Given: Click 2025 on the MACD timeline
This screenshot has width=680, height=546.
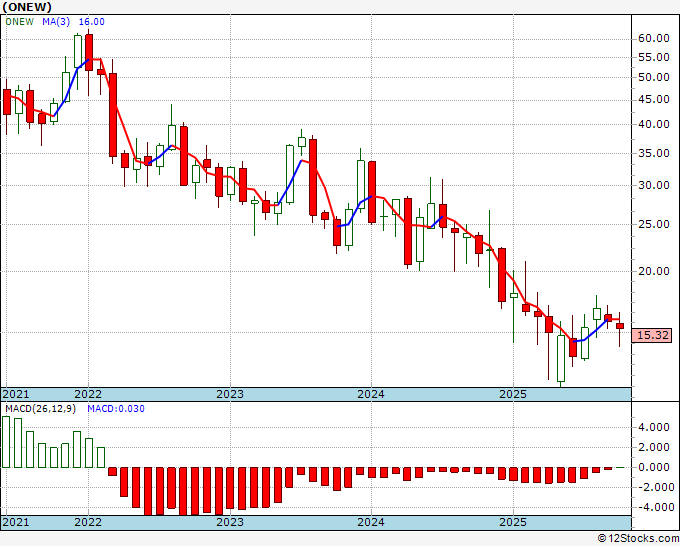Looking at the screenshot, I should point(513,522).
